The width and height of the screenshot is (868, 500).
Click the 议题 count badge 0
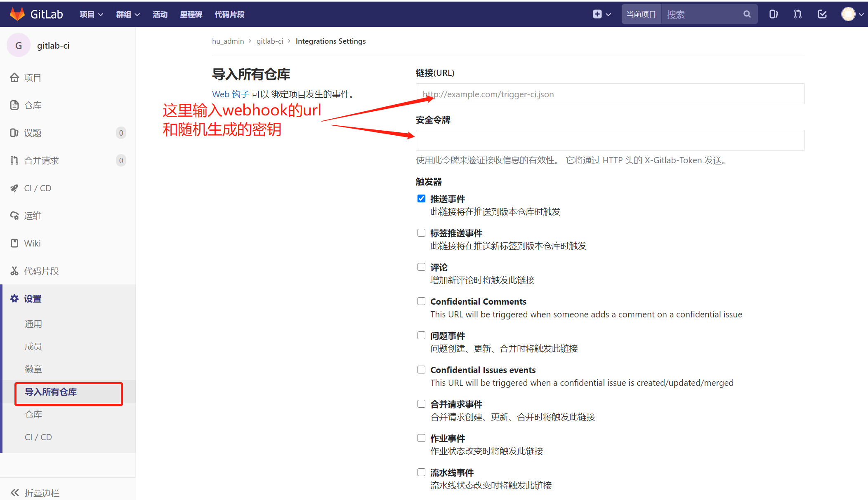[x=121, y=133]
